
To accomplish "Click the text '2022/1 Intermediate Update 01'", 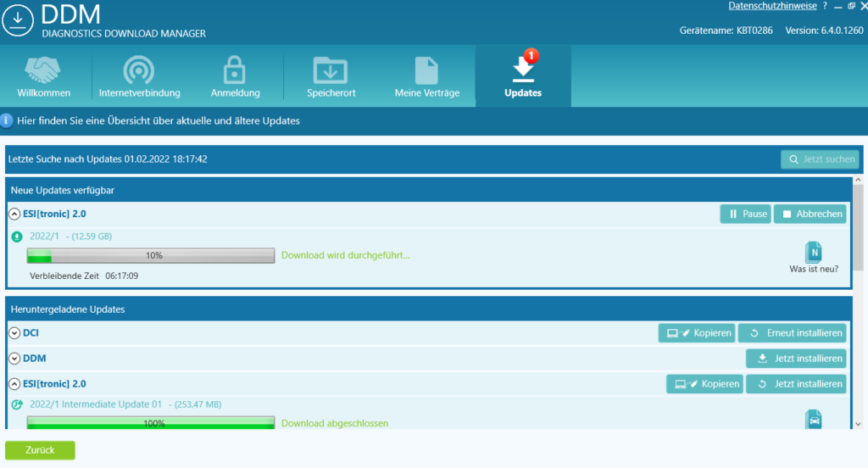I will 96,404.
